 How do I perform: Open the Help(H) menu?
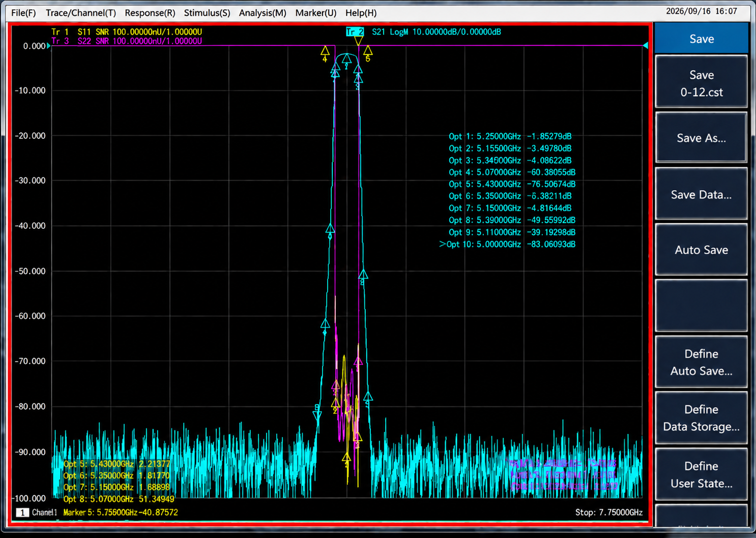click(x=361, y=13)
